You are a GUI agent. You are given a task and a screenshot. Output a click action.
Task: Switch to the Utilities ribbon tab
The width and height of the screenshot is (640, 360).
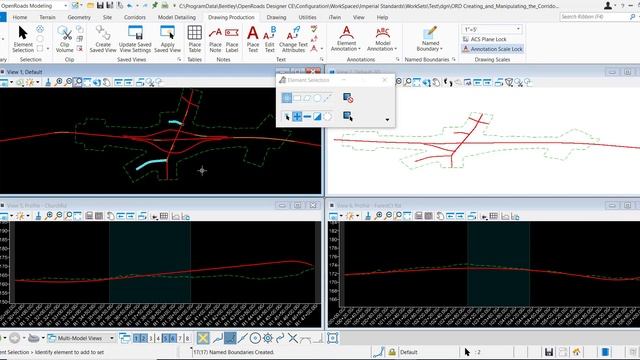click(x=307, y=17)
